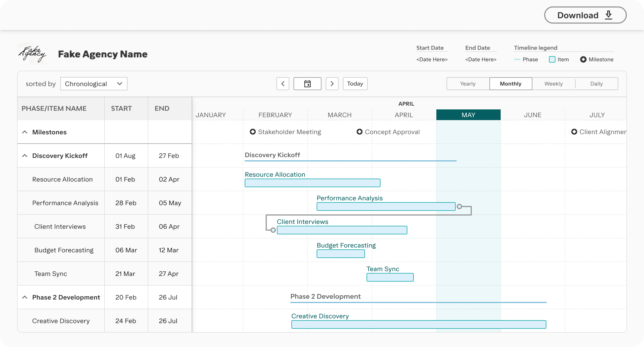
Task: Select the Client Alignment milestone marker
Action: [x=574, y=132]
